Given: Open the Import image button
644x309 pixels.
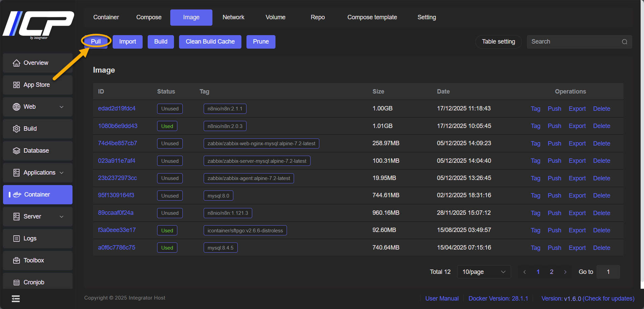Looking at the screenshot, I should [127, 42].
